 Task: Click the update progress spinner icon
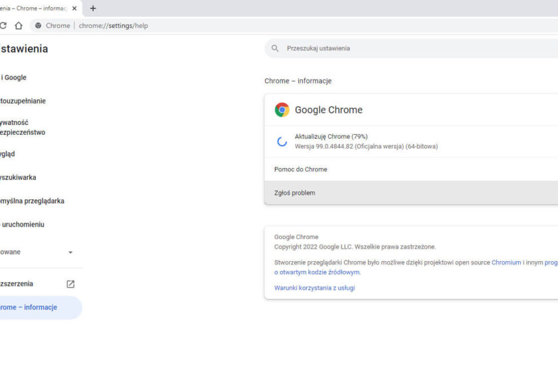coord(282,142)
